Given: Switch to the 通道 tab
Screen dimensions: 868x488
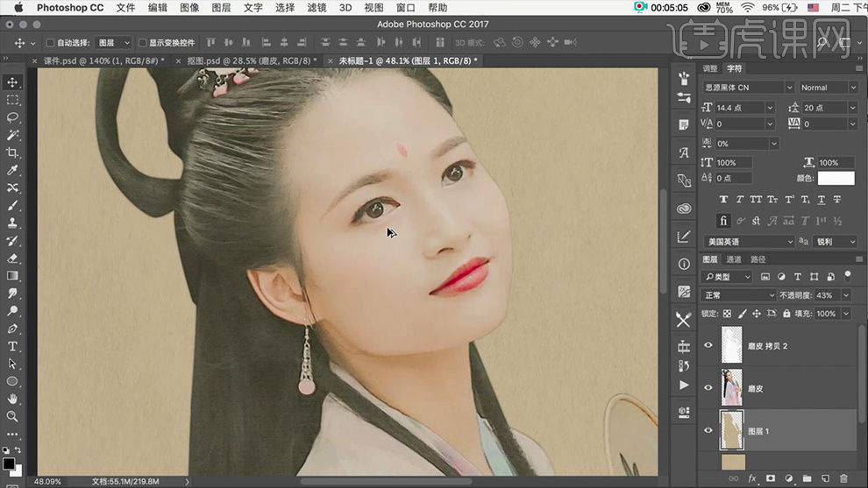Looking at the screenshot, I should click(734, 259).
